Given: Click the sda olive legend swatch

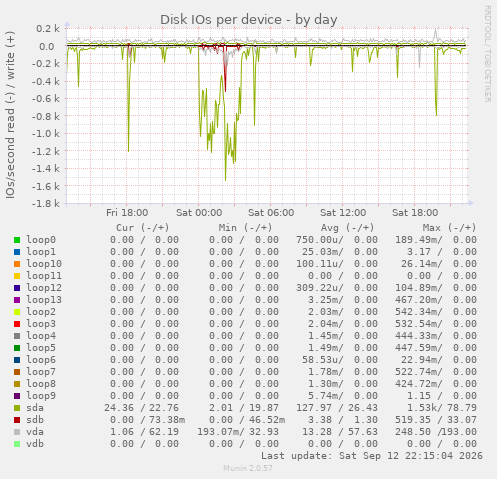Looking at the screenshot, I should 17,408.
